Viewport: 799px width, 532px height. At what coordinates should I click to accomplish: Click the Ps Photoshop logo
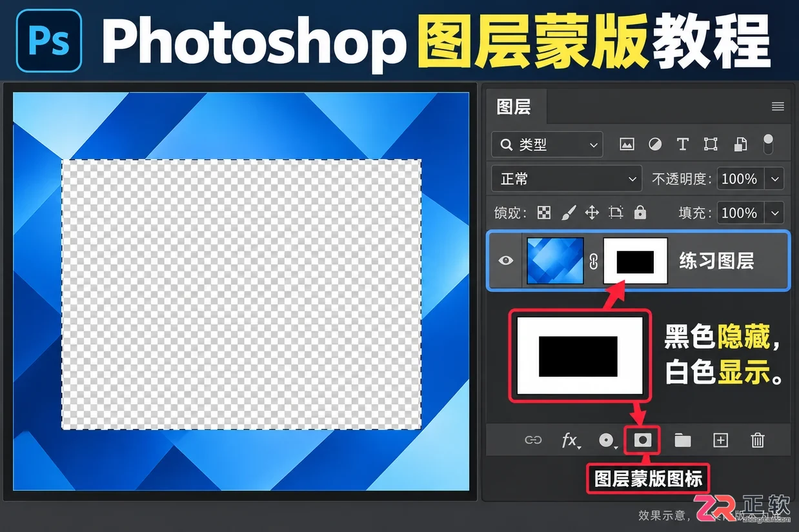[x=49, y=40]
